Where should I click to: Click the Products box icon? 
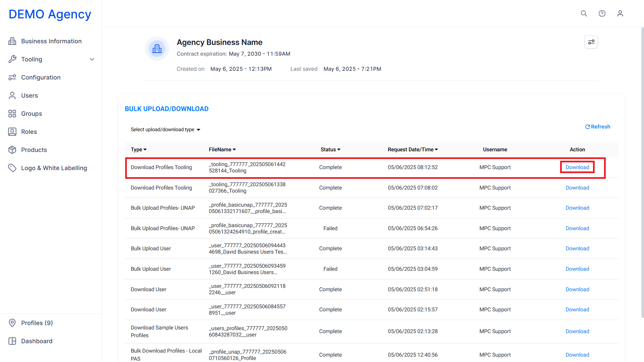point(12,150)
